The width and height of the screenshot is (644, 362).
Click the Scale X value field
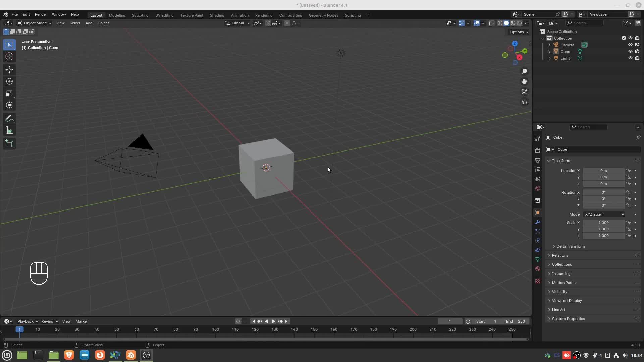tap(603, 223)
